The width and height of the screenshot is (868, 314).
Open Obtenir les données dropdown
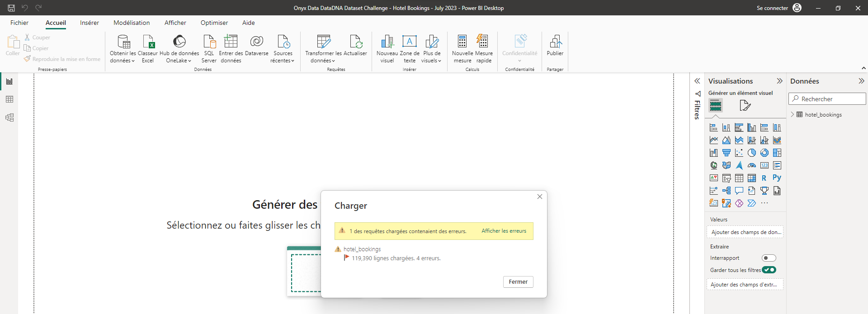tap(123, 49)
